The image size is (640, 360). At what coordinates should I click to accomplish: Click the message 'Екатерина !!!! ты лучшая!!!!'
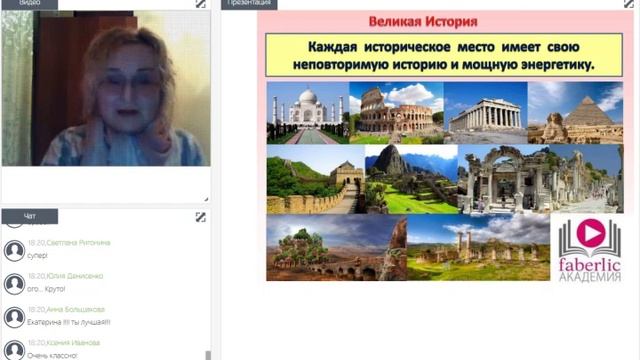pos(69,322)
